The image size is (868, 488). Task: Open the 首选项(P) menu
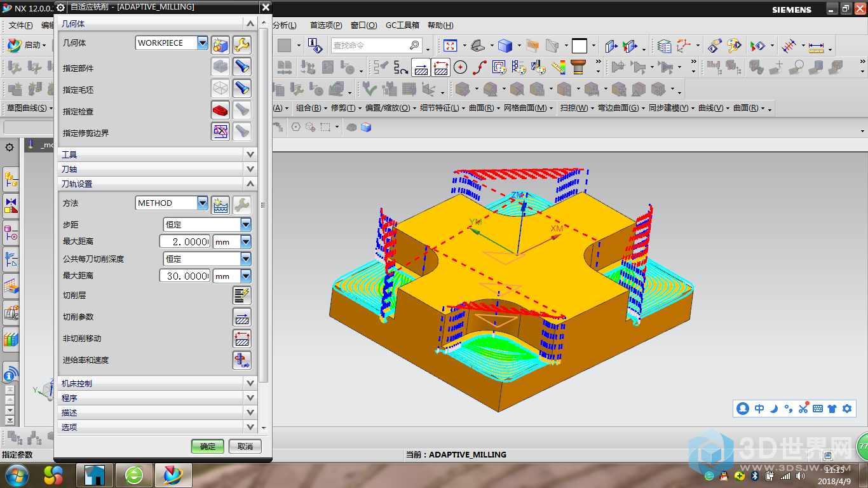coord(326,25)
